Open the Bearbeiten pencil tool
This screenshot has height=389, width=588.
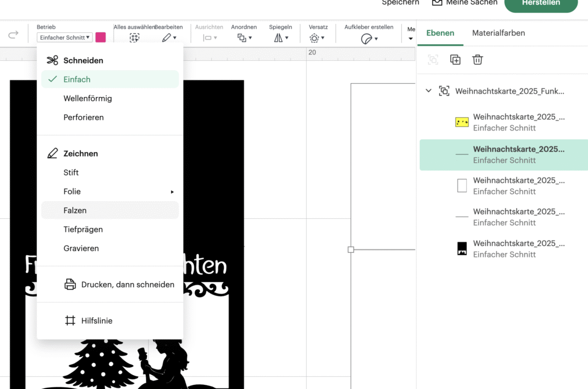(168, 38)
